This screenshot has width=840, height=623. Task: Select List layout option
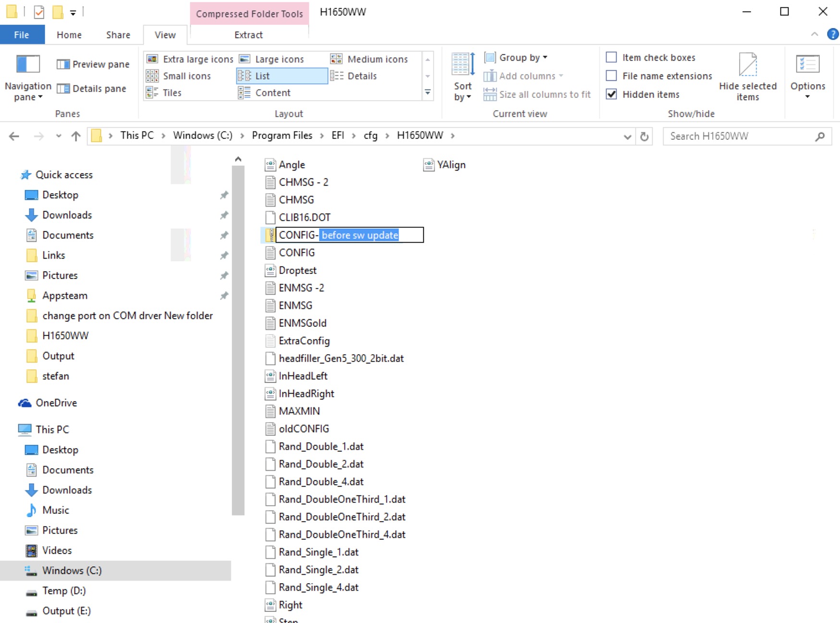(282, 76)
